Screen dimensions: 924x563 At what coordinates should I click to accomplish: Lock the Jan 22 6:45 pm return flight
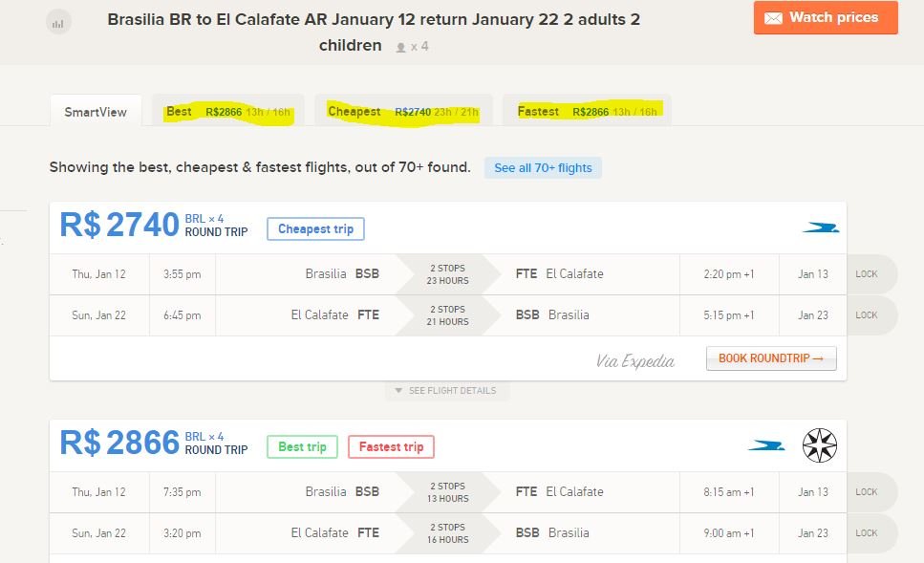867,315
